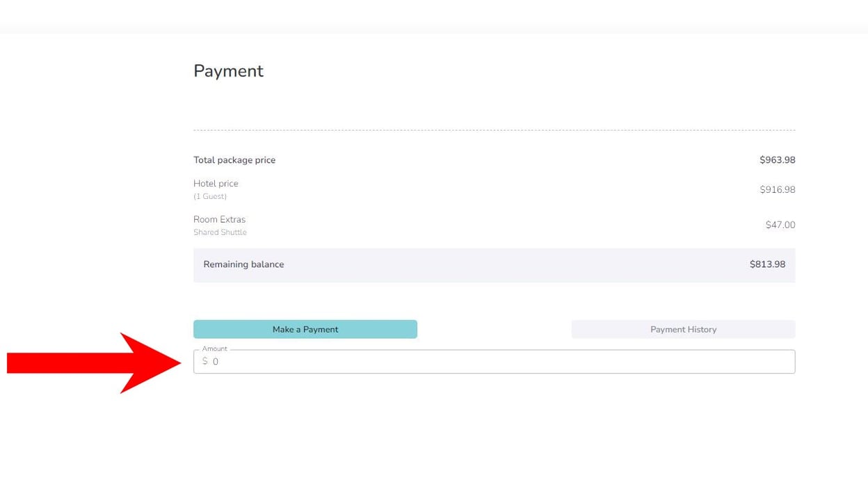Select the Room Extras label
Viewport: 868px width, 494px height.
[219, 219]
